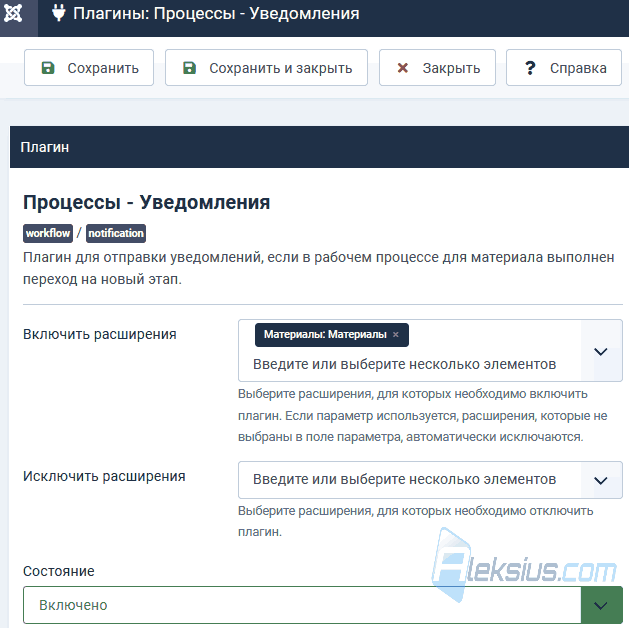Click help text under Исключить расширения

(416, 521)
